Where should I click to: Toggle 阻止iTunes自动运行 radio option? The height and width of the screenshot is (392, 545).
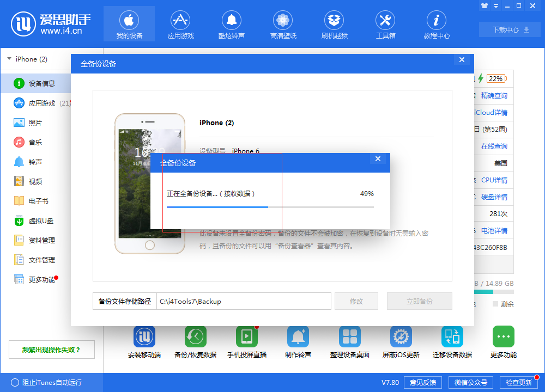click(15, 383)
